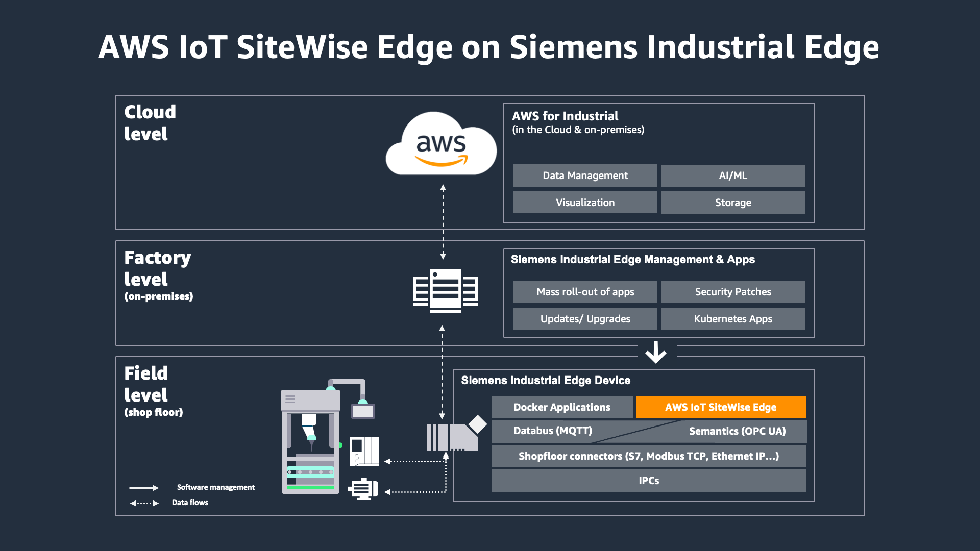The image size is (980, 551).
Task: Click the Updates/ Upgrades box
Action: [x=585, y=319]
